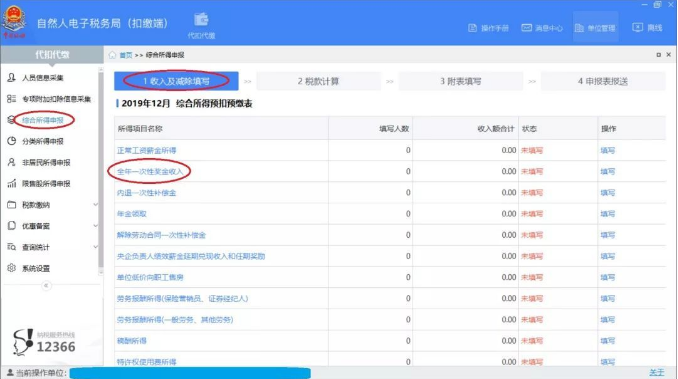The width and height of the screenshot is (678, 379).
Task: Click the 优惠备案 document icon
Action: coord(12,226)
